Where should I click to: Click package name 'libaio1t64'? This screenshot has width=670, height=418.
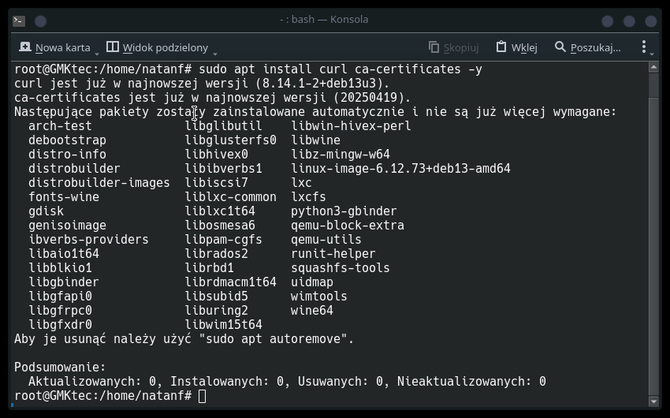click(64, 254)
